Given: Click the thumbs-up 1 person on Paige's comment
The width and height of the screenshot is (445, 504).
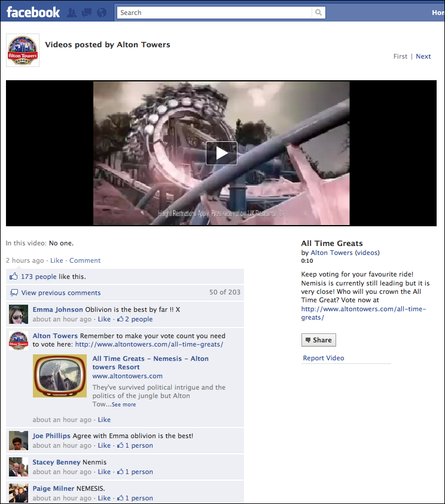Looking at the screenshot, I should click(135, 498).
